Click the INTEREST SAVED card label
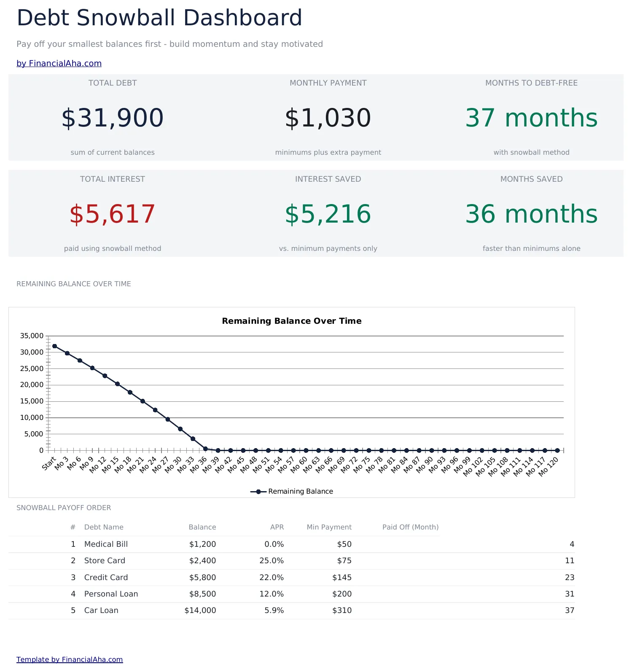 pos(328,179)
